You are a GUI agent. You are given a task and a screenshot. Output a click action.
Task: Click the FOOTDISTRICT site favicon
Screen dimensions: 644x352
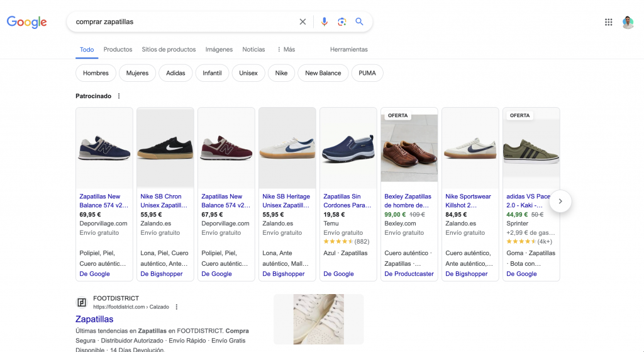[82, 302]
